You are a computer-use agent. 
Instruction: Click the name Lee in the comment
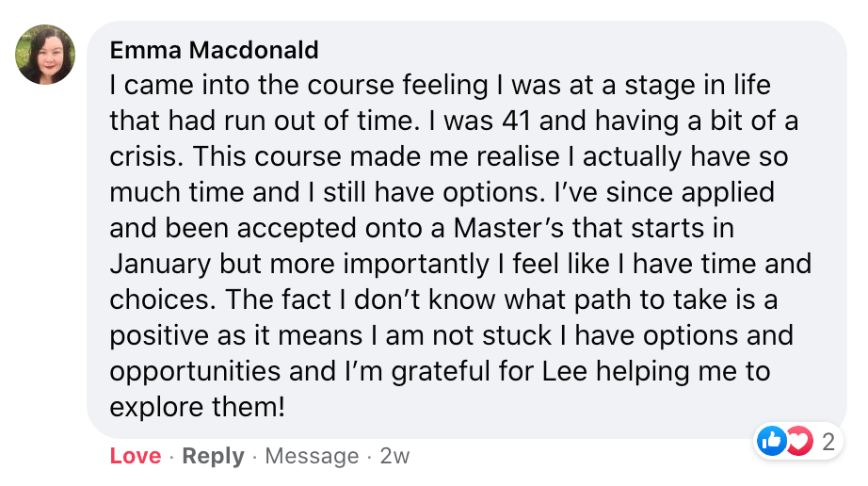pyautogui.click(x=565, y=371)
